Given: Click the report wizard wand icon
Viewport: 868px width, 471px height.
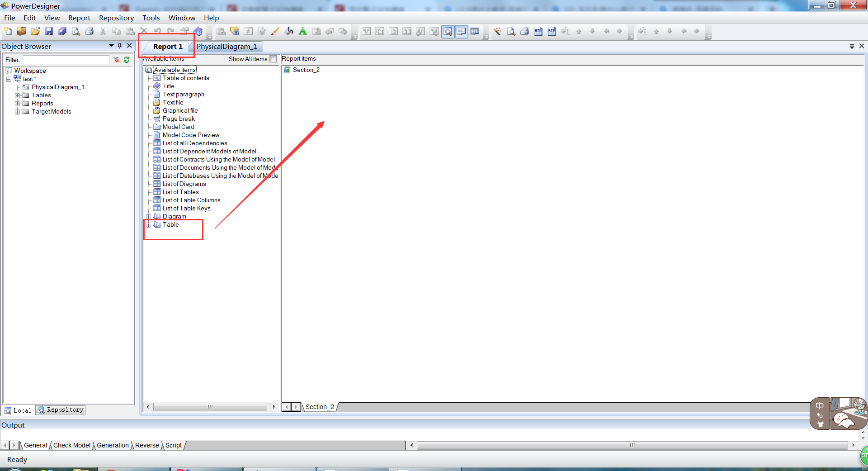Looking at the screenshot, I should (497, 31).
